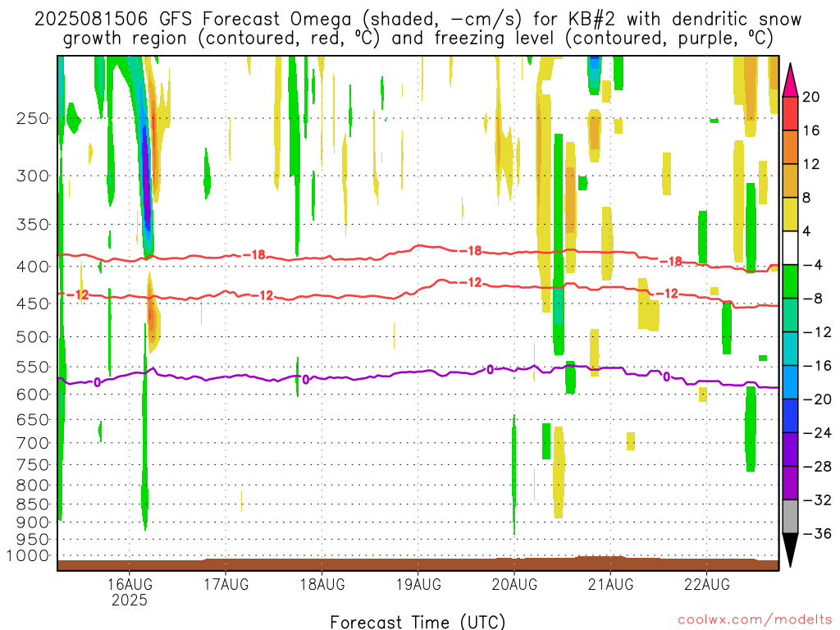This screenshot has width=840, height=630.
Task: Click the 900 pressure level label
Action: point(33,523)
